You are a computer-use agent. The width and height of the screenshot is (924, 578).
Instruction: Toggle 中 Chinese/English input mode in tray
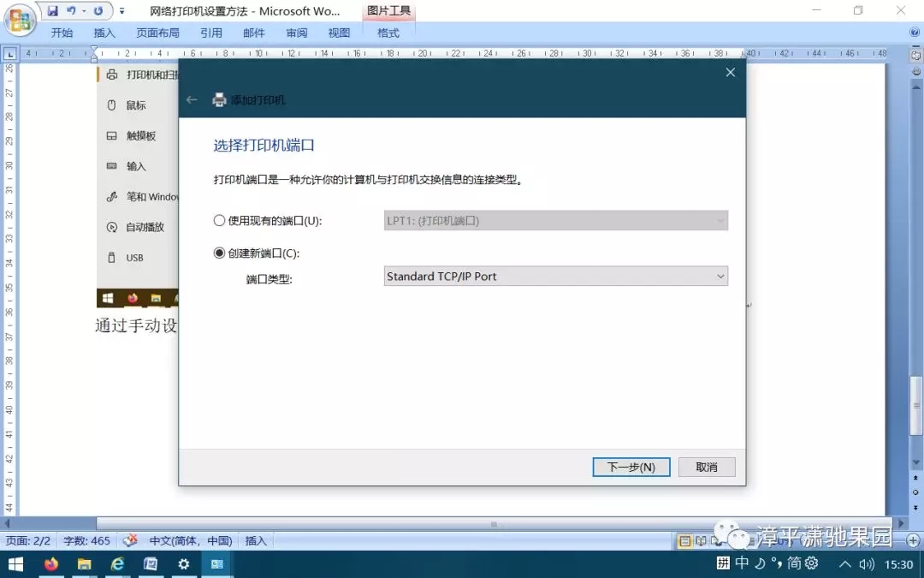pyautogui.click(x=741, y=563)
